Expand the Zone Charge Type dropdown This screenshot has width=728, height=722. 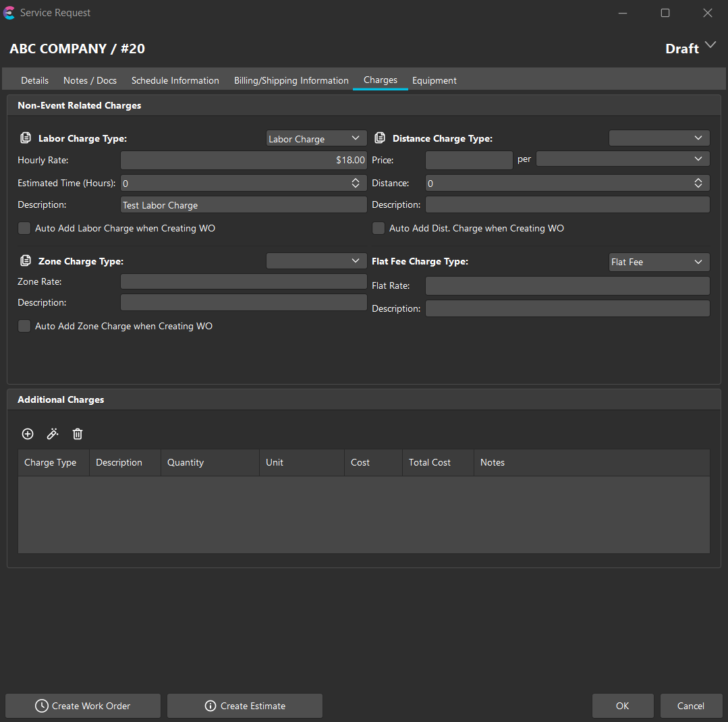316,261
